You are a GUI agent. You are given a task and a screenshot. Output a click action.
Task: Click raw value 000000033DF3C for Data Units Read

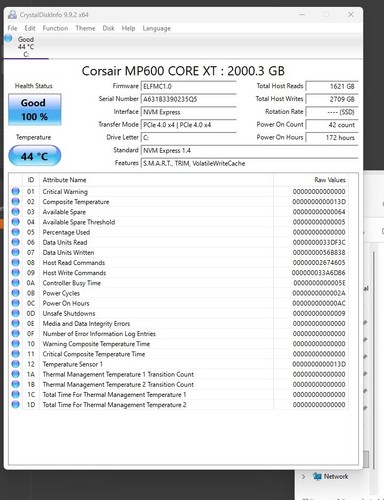(319, 242)
